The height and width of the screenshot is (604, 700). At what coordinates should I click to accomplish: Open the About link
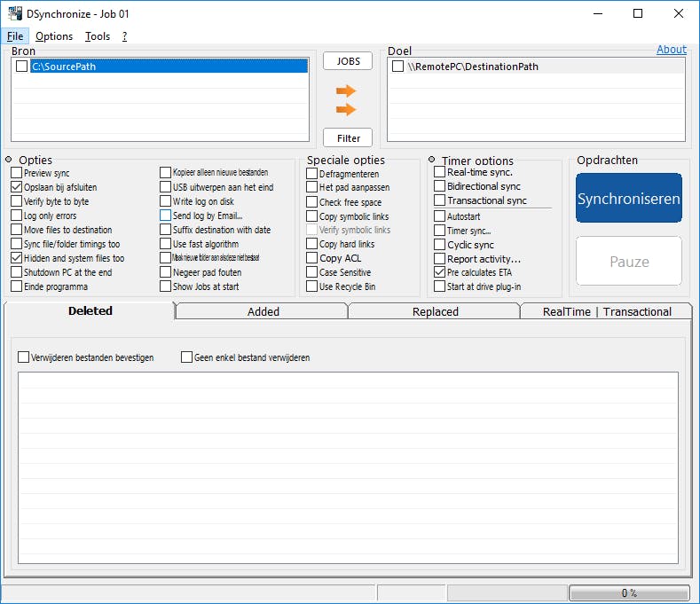point(671,49)
